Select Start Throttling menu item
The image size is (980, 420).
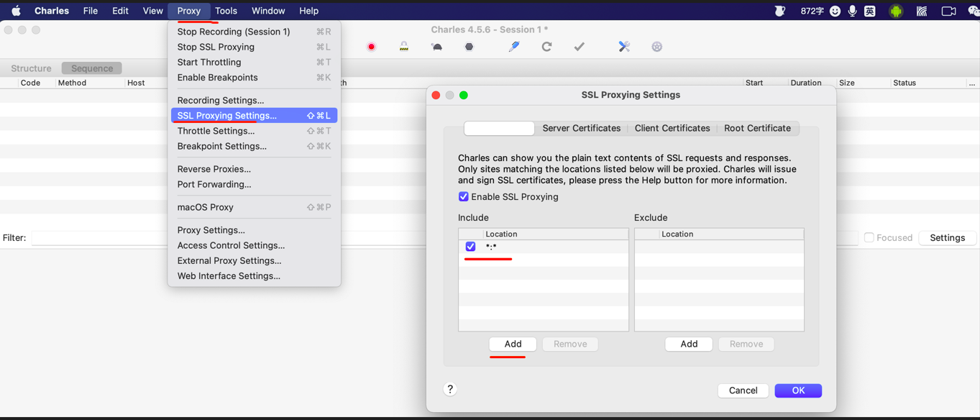(x=254, y=63)
